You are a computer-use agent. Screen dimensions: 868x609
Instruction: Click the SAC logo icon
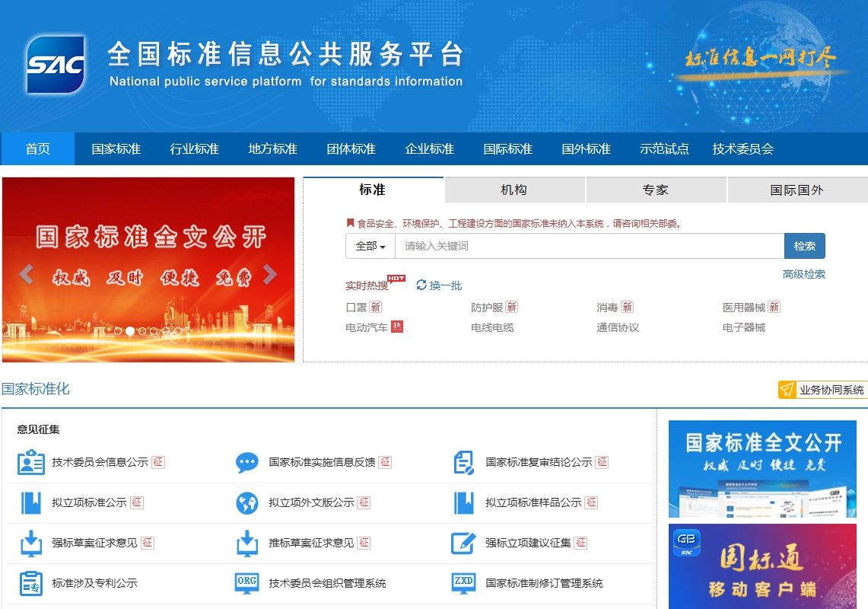(x=56, y=65)
